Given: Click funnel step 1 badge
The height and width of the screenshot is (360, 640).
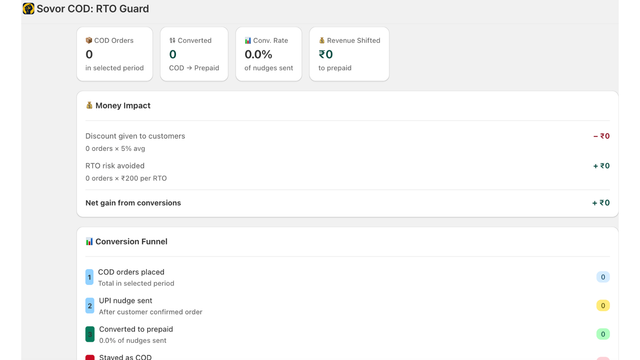Looking at the screenshot, I should [x=89, y=277].
